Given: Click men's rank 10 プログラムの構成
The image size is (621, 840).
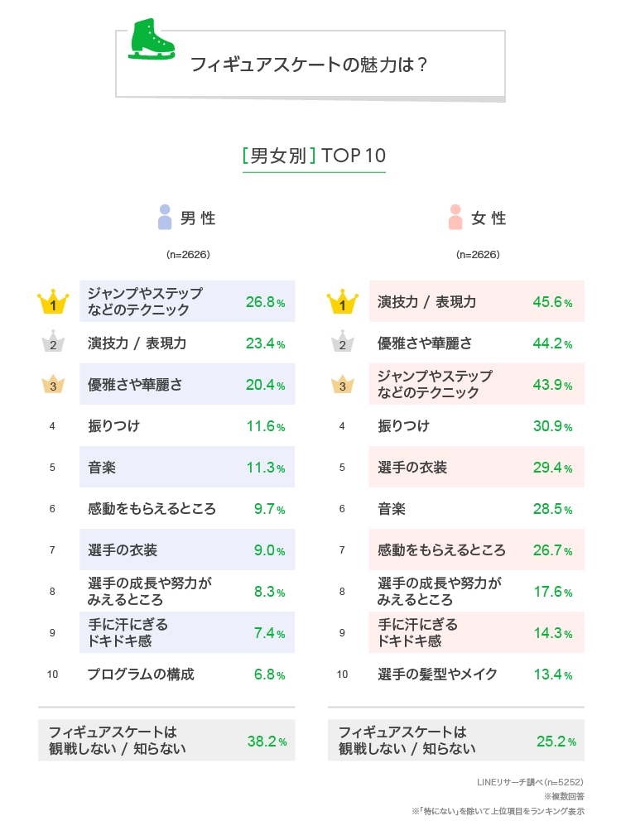Looking at the screenshot, I should click(x=141, y=674).
